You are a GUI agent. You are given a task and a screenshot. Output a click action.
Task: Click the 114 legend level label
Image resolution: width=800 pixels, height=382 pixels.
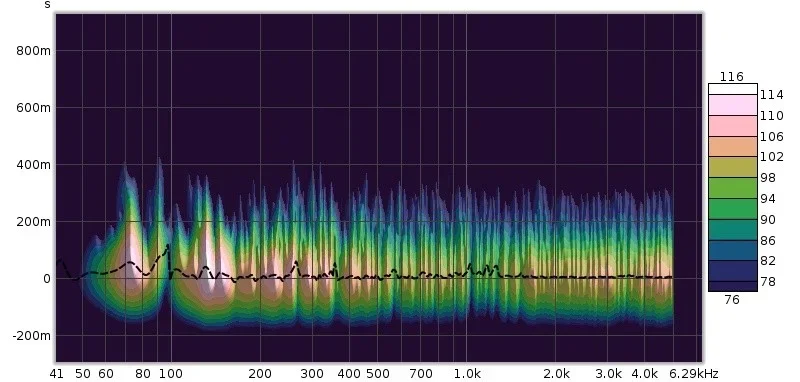pyautogui.click(x=771, y=95)
